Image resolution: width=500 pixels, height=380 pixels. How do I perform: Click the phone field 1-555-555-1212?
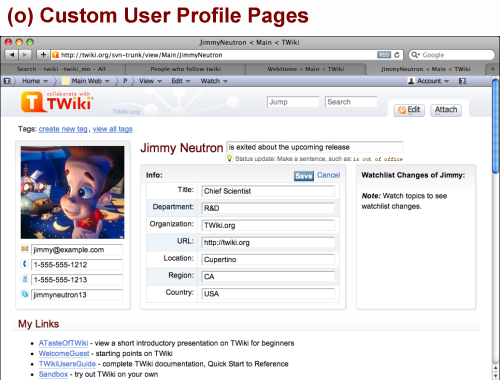[x=77, y=265]
